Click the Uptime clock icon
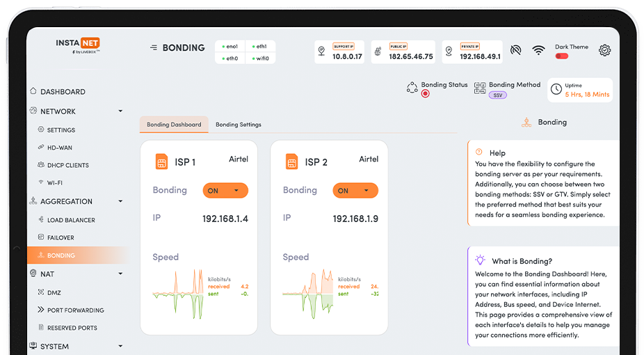This screenshot has width=644, height=355. click(556, 90)
